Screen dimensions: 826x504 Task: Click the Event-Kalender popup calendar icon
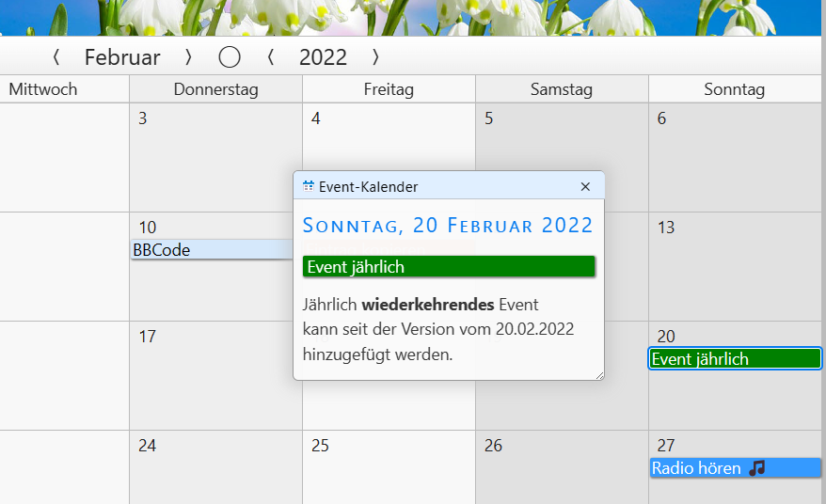(x=309, y=187)
